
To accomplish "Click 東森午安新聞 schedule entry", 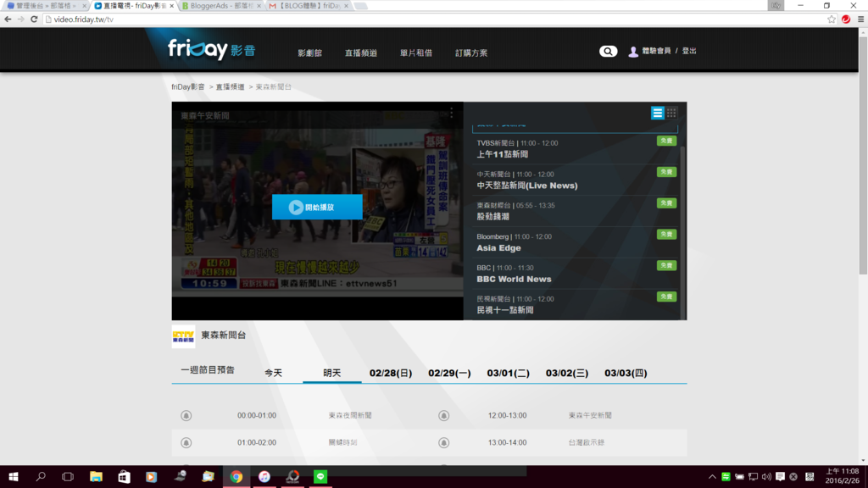I will [590, 415].
